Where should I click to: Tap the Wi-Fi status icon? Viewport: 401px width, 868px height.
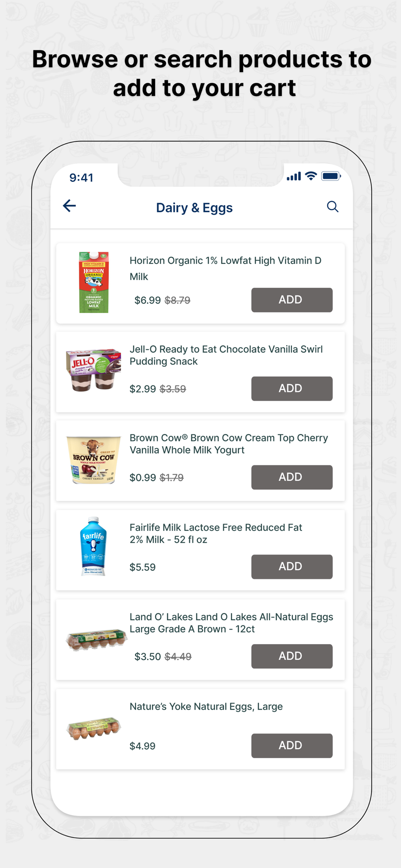(311, 176)
